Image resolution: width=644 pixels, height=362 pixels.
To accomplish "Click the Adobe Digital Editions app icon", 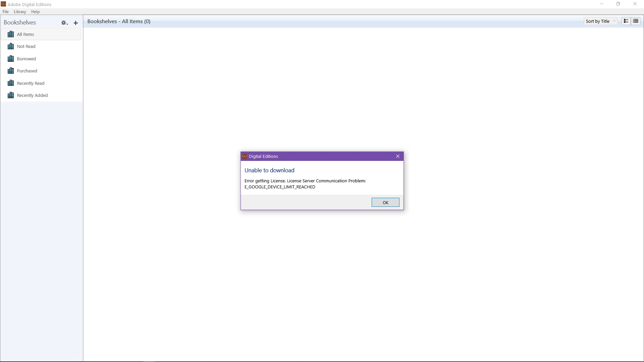I will tap(3, 4).
